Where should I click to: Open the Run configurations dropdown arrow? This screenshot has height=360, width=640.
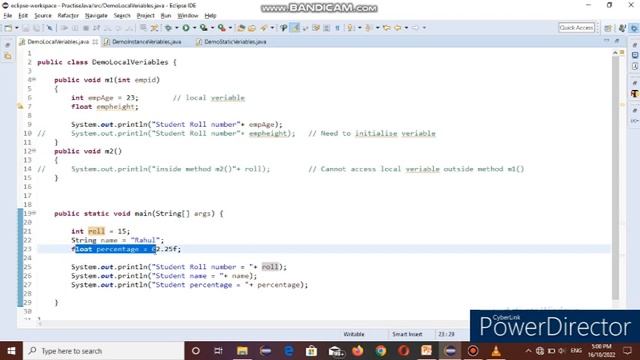194,28
